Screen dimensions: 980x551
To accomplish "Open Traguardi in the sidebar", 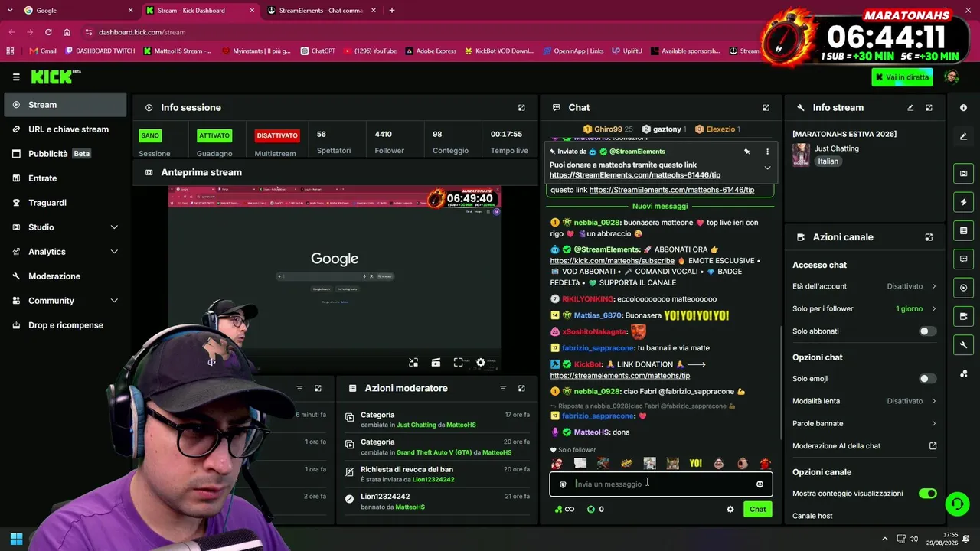I will pyautogui.click(x=65, y=203).
